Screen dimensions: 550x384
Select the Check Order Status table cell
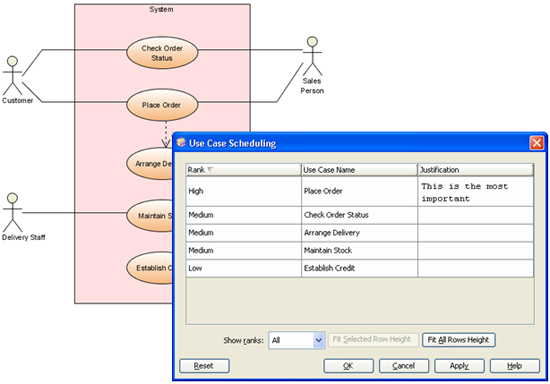[360, 215]
